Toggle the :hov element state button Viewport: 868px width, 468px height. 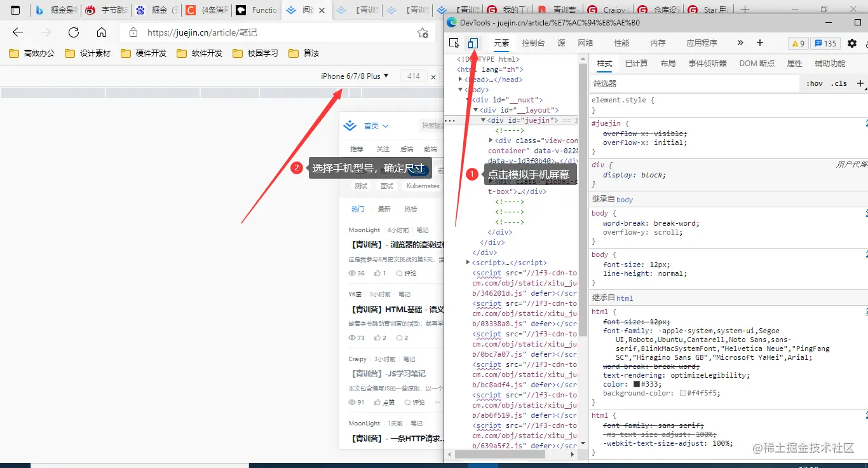(x=814, y=83)
